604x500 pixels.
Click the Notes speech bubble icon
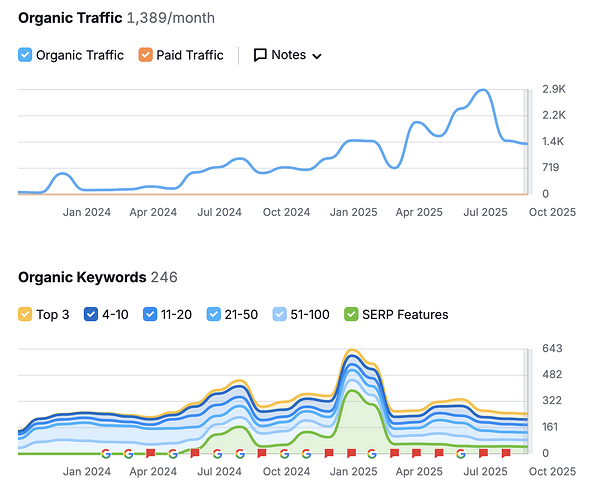[260, 55]
